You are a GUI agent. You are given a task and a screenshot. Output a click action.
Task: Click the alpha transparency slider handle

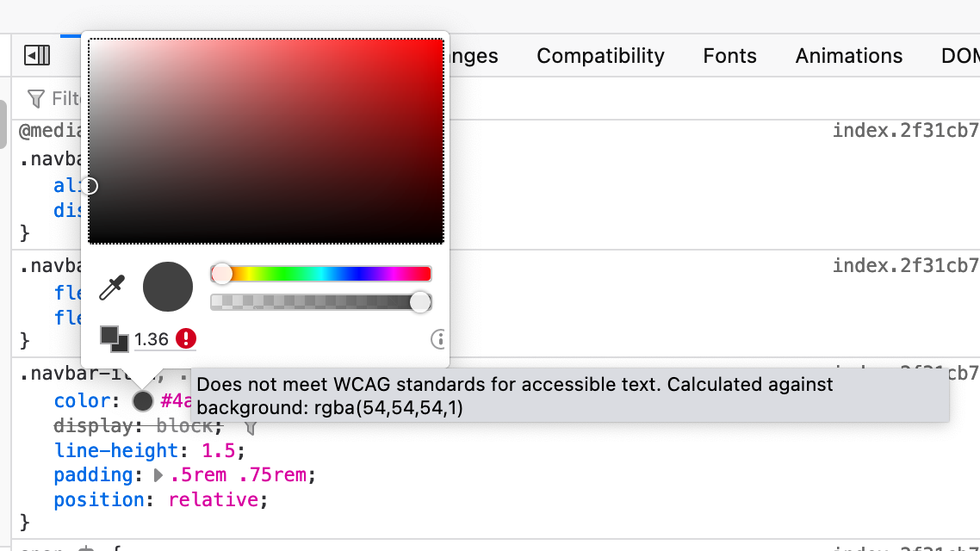[420, 302]
